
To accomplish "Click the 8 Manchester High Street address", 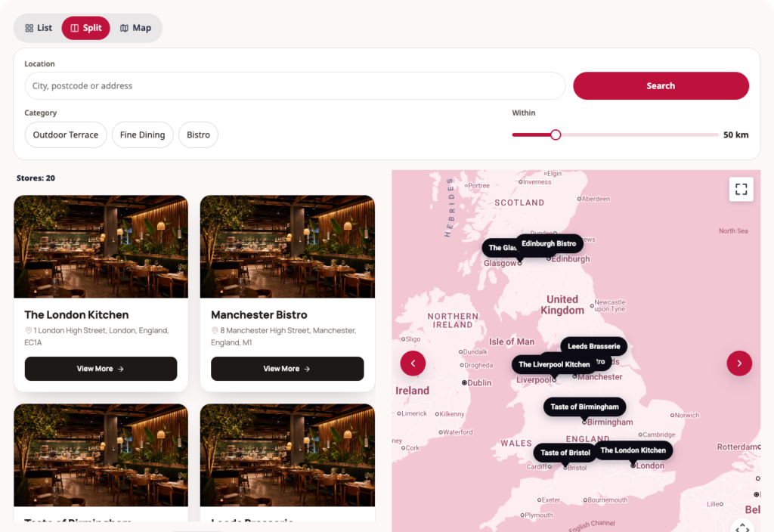I will 283,336.
